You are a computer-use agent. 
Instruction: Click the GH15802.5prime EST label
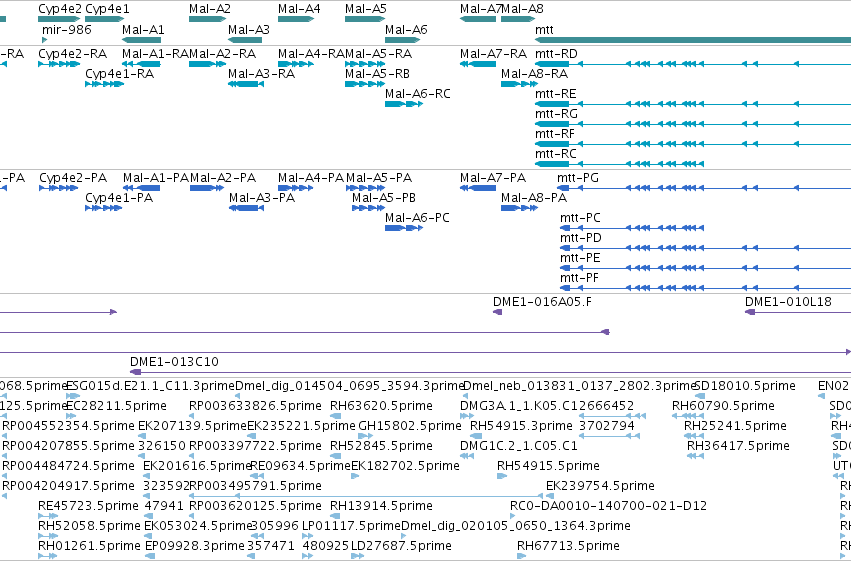410,426
